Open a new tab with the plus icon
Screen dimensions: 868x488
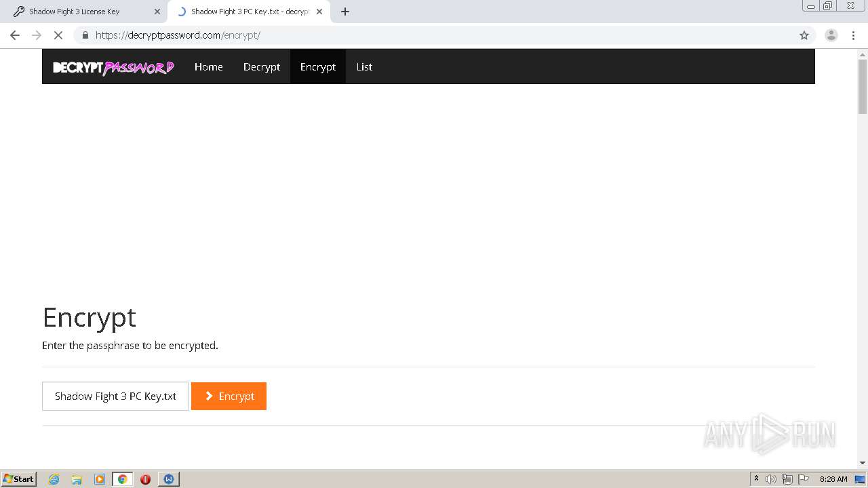coord(345,12)
